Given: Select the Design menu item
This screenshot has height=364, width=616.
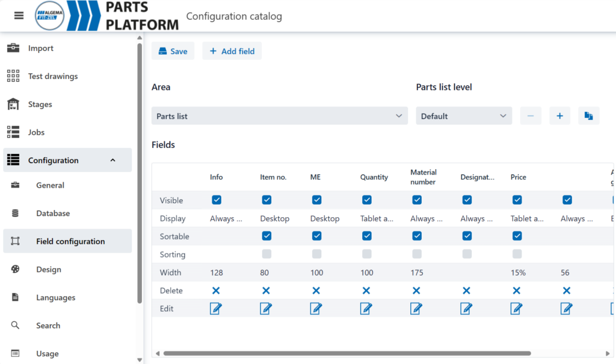Looking at the screenshot, I should 48,270.
